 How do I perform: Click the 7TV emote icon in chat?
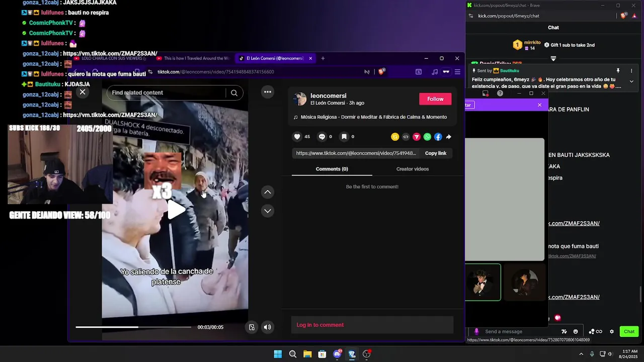[564, 331]
